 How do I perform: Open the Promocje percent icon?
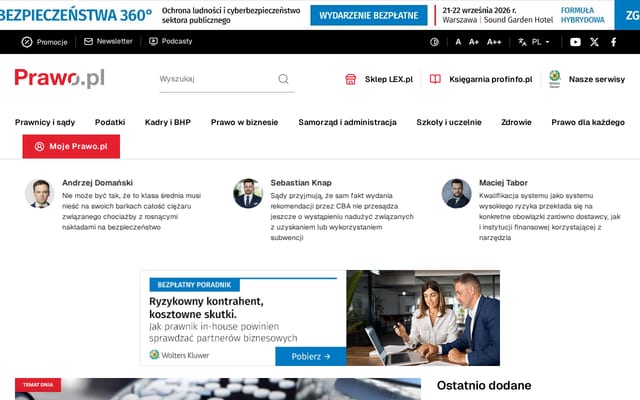point(27,42)
